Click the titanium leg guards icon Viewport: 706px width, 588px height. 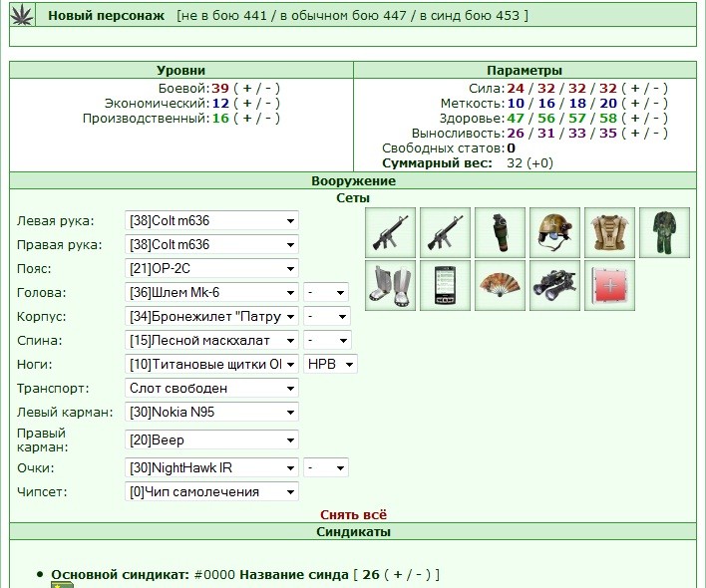click(x=390, y=285)
